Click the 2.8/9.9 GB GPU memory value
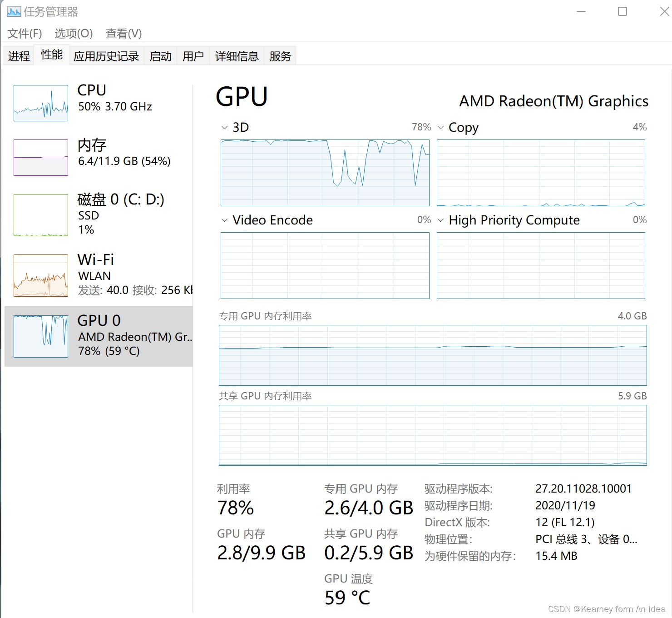 [x=262, y=553]
